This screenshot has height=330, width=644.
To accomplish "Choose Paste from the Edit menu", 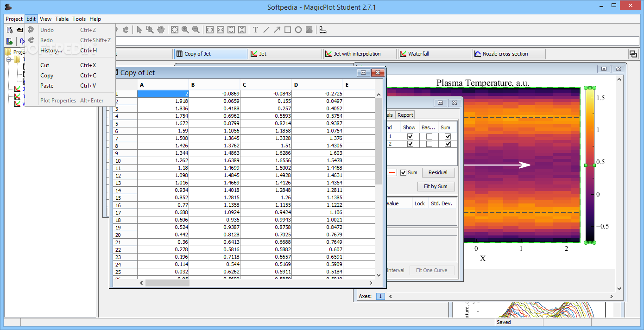I will click(70, 86).
